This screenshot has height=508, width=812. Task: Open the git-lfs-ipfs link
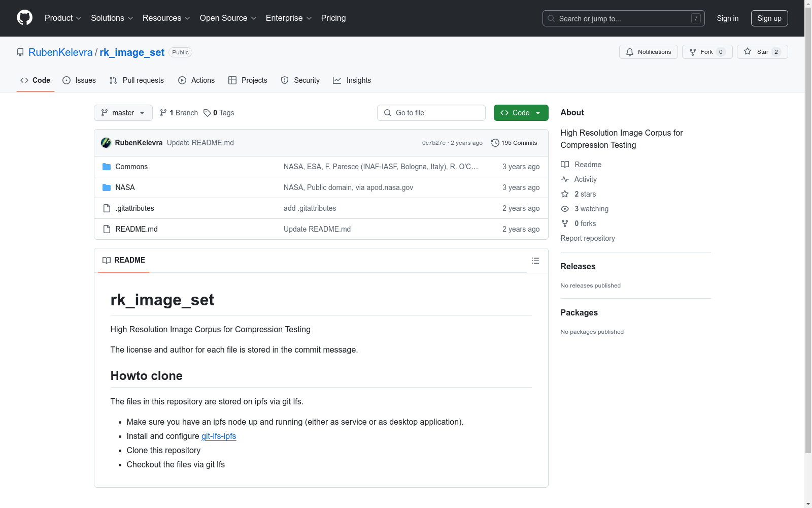(219, 436)
